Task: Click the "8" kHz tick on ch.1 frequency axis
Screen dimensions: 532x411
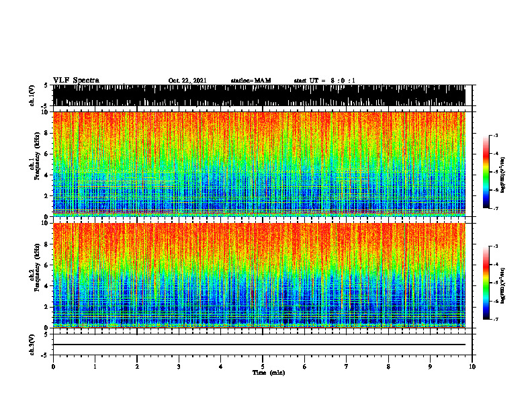Action: (46, 133)
